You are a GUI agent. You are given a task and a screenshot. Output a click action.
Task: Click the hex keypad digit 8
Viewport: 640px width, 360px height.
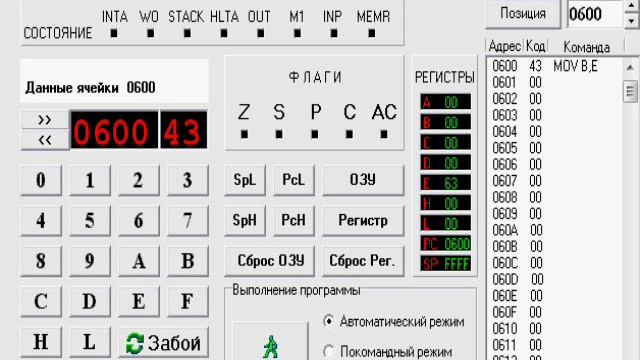point(41,261)
